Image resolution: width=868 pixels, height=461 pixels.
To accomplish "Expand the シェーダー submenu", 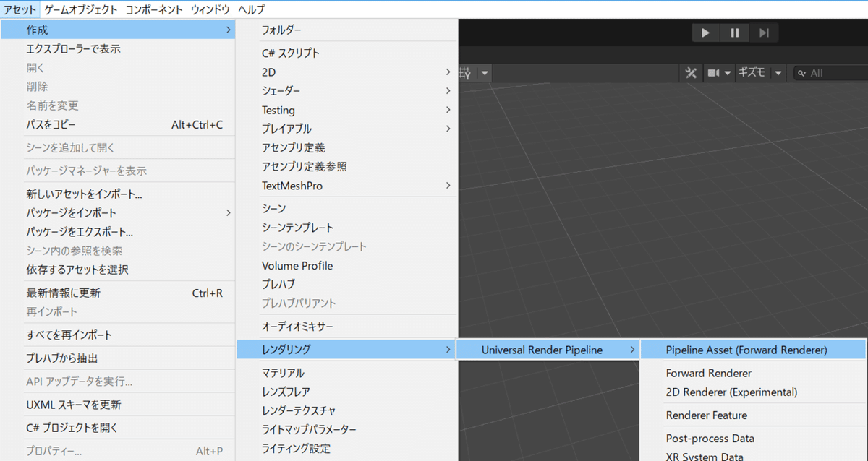I will tap(347, 91).
